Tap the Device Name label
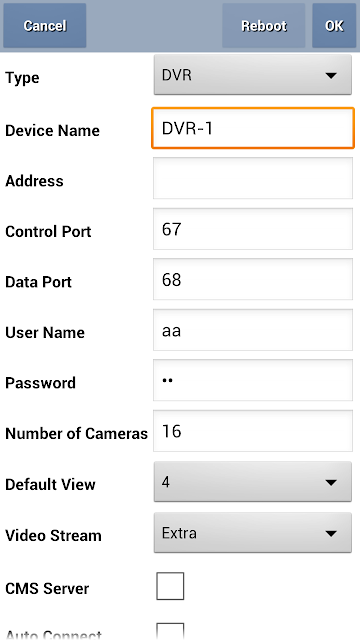This screenshot has height=640, width=360. (52, 131)
